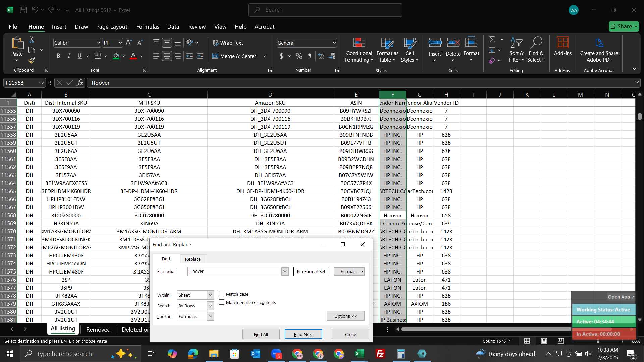Apply the red Font Color swatch

133,56
